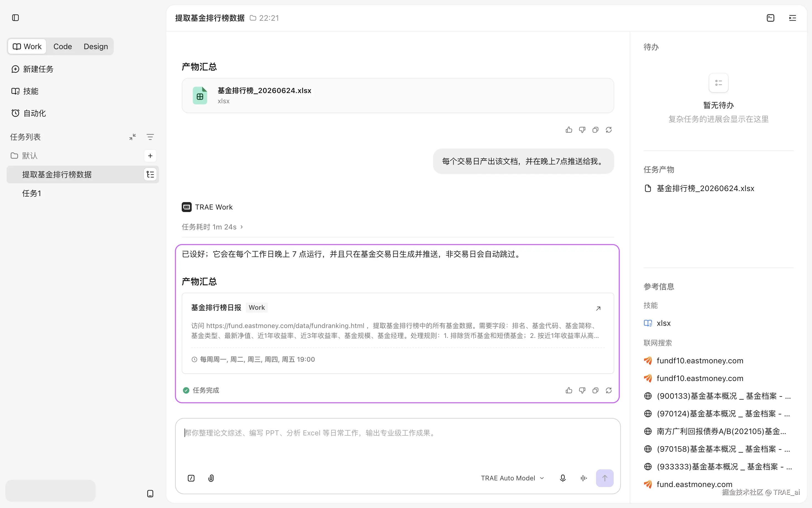Select 任务1 in the task list
Viewport: 812px width, 508px height.
83,193
